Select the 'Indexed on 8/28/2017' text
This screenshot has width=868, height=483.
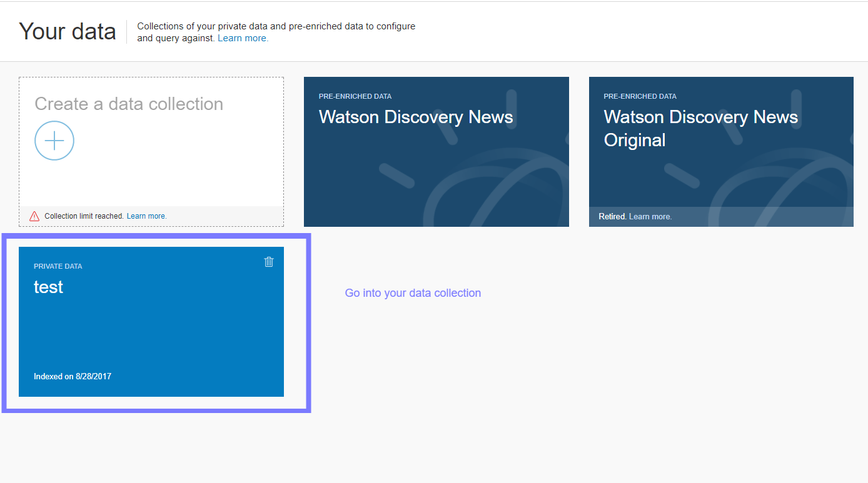tap(73, 376)
